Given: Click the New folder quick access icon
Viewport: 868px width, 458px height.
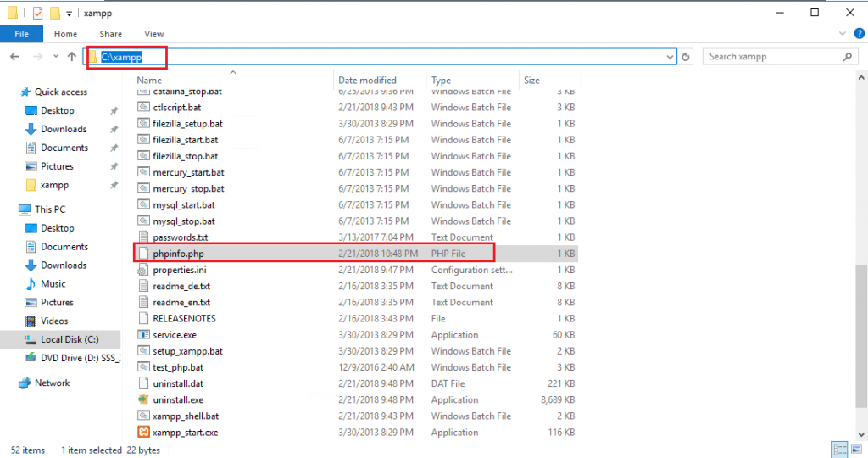Looking at the screenshot, I should (55, 13).
